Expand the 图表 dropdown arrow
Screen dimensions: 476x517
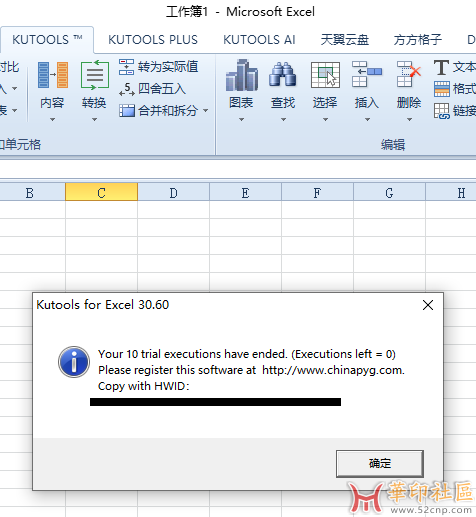(x=242, y=119)
